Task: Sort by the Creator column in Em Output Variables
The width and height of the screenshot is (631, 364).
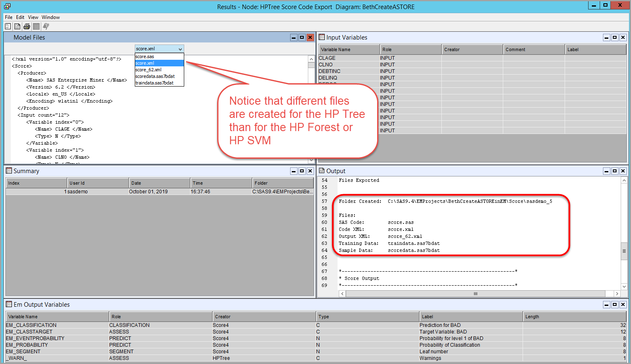Action: 264,317
